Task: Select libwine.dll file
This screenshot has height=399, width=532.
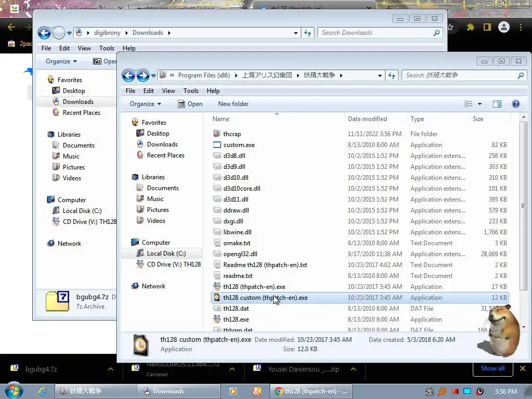Action: point(237,232)
